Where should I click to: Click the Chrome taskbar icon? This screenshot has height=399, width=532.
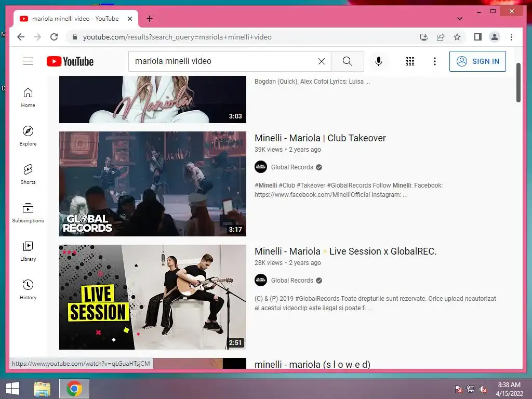coord(74,389)
